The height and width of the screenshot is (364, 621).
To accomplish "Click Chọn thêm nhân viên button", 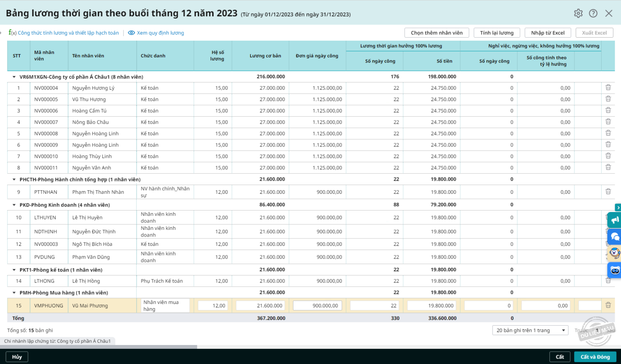I will pyautogui.click(x=437, y=33).
